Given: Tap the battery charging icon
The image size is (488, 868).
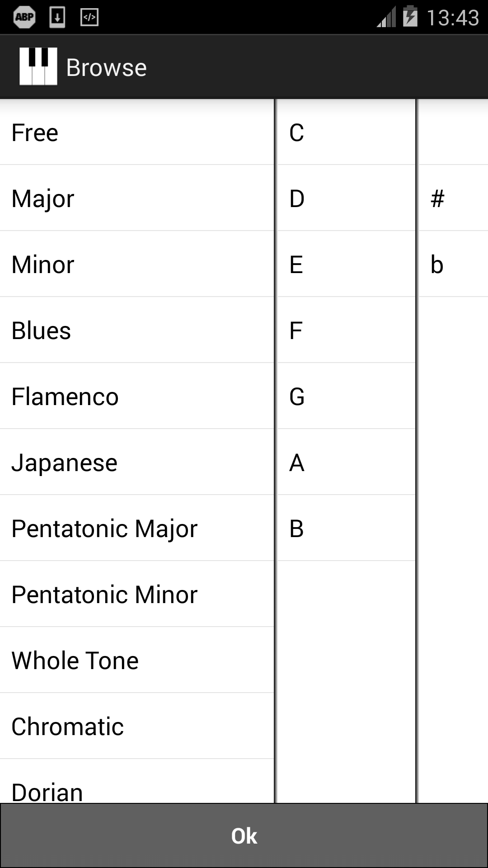Looking at the screenshot, I should pos(410,17).
